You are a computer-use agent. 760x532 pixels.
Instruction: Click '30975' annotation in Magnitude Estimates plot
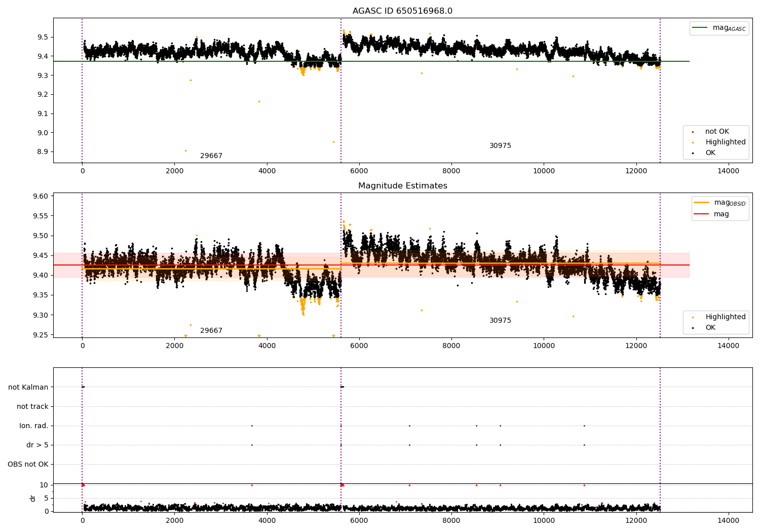[x=500, y=321]
